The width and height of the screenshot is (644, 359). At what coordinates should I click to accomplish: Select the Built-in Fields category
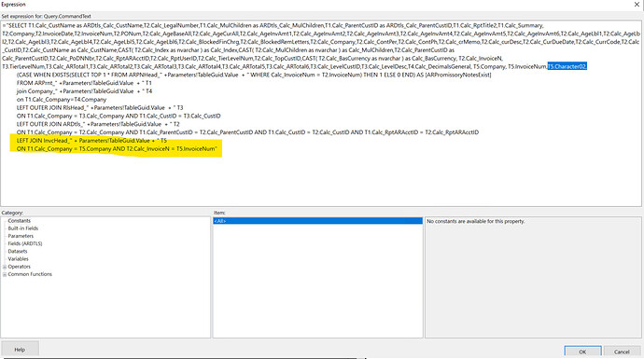[23, 228]
